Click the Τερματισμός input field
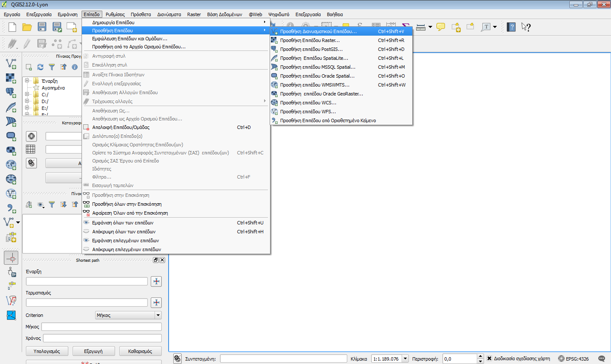611x364 pixels. (x=87, y=302)
